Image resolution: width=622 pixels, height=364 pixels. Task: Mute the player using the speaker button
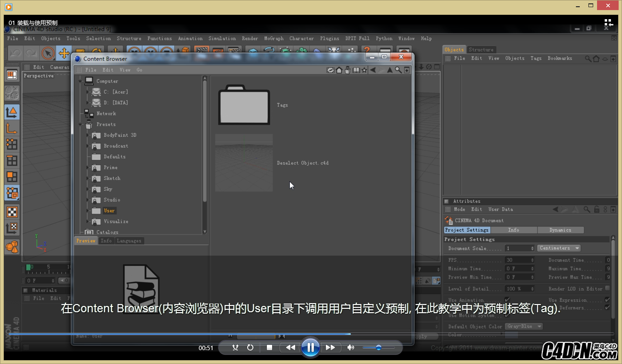(351, 347)
